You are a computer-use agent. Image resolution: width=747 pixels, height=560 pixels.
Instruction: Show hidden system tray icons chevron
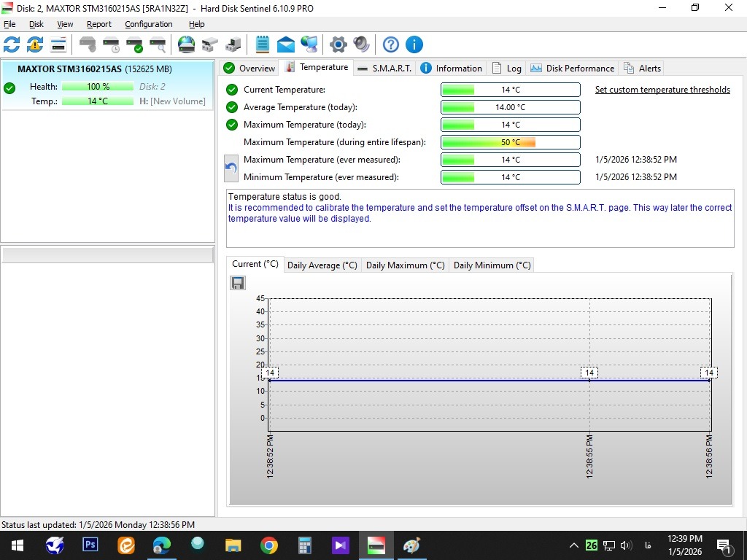pos(573,545)
